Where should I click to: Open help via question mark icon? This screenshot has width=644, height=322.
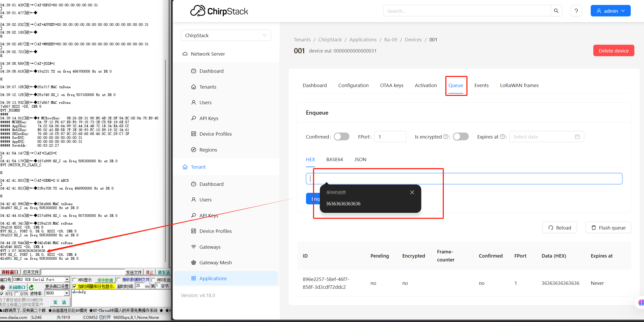pyautogui.click(x=576, y=11)
